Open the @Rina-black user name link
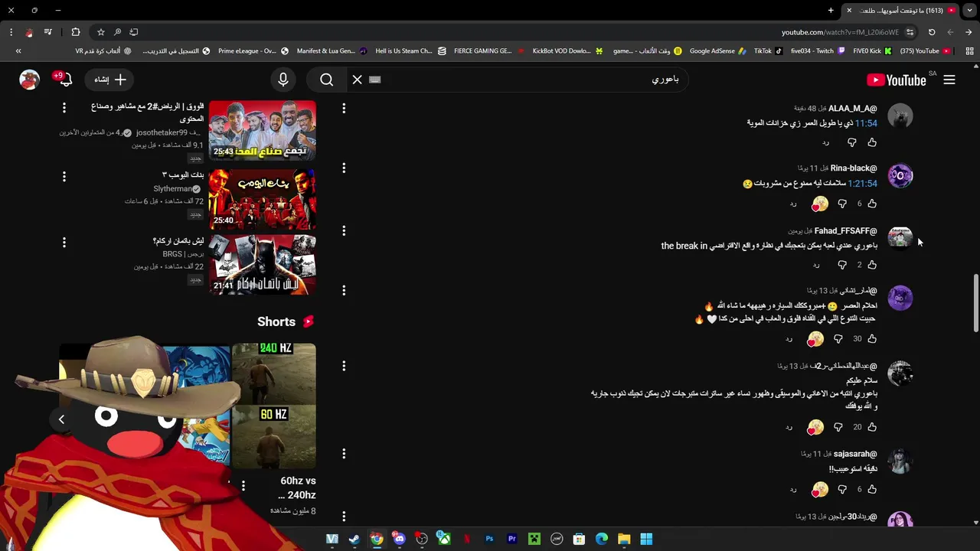This screenshot has height=551, width=980. tap(854, 168)
